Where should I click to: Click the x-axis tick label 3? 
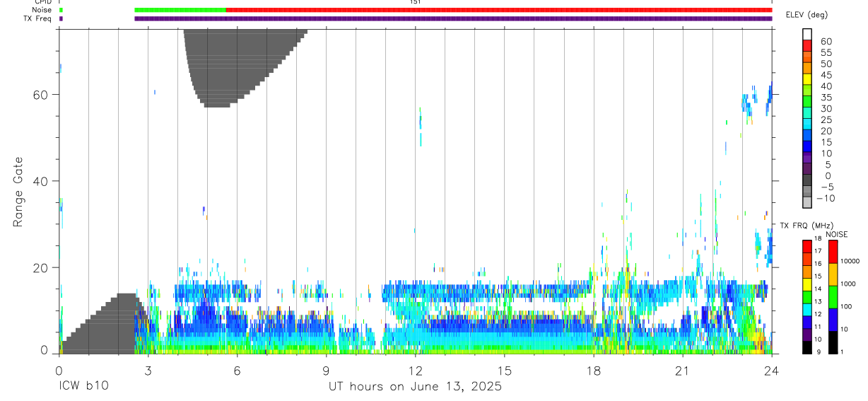pyautogui.click(x=148, y=371)
